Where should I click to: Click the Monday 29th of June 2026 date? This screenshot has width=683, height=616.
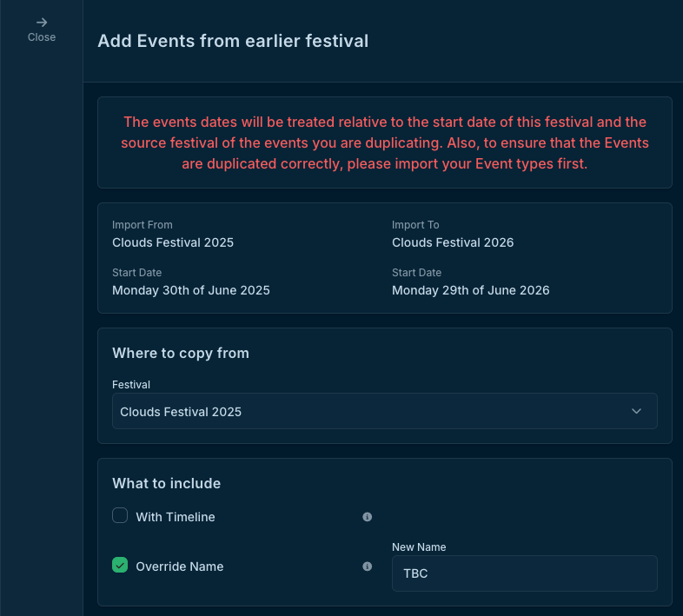coord(471,290)
